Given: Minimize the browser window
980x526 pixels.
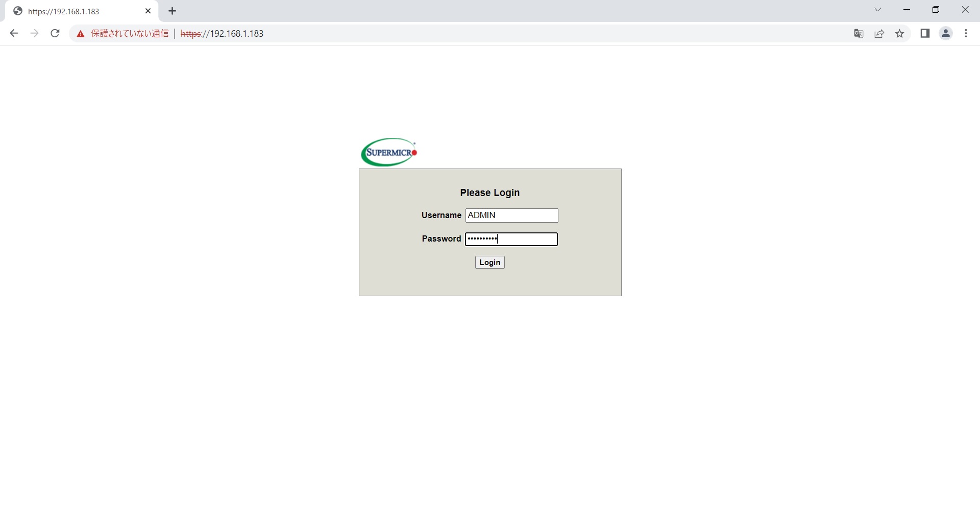Looking at the screenshot, I should click(907, 10).
